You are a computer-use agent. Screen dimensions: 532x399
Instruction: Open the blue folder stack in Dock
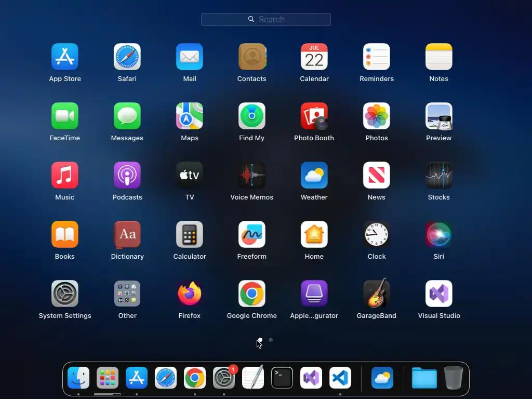[x=424, y=378]
